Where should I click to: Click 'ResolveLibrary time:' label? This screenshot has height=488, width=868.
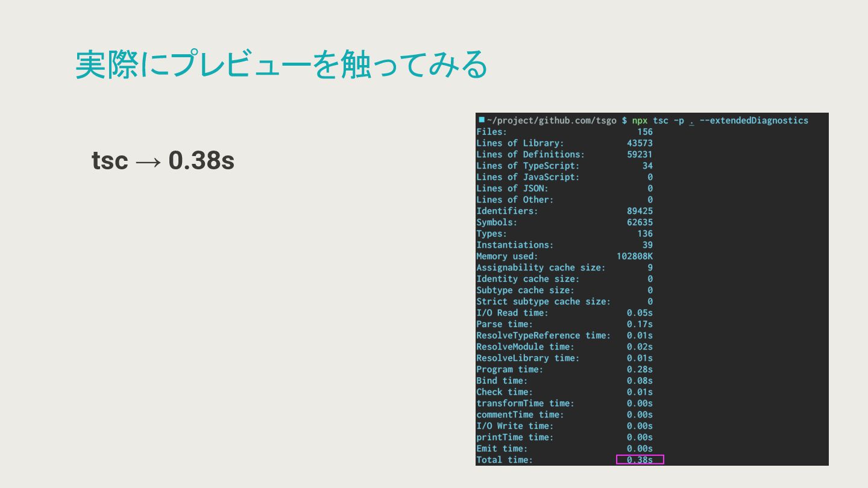(528, 358)
